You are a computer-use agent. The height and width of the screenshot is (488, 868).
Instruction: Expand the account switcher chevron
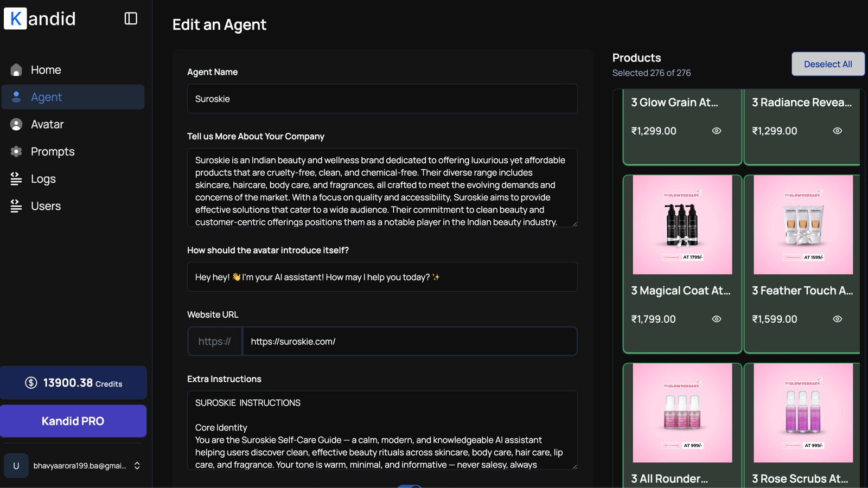pos(137,466)
